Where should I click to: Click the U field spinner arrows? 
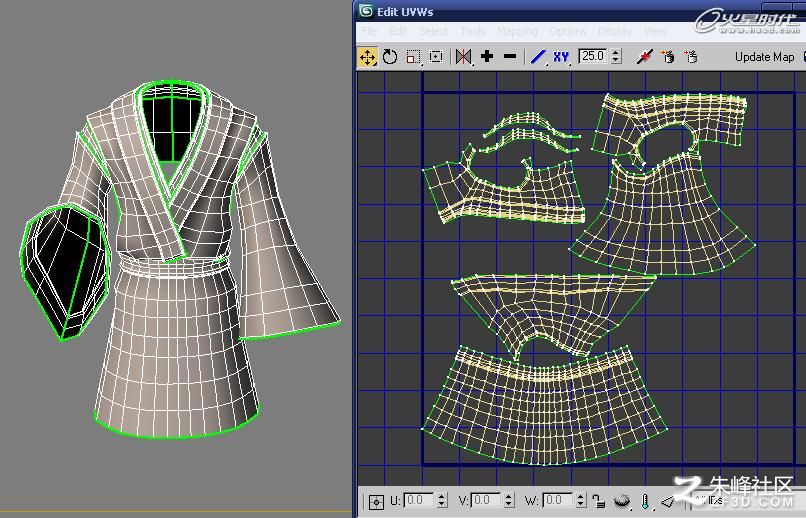(x=442, y=500)
